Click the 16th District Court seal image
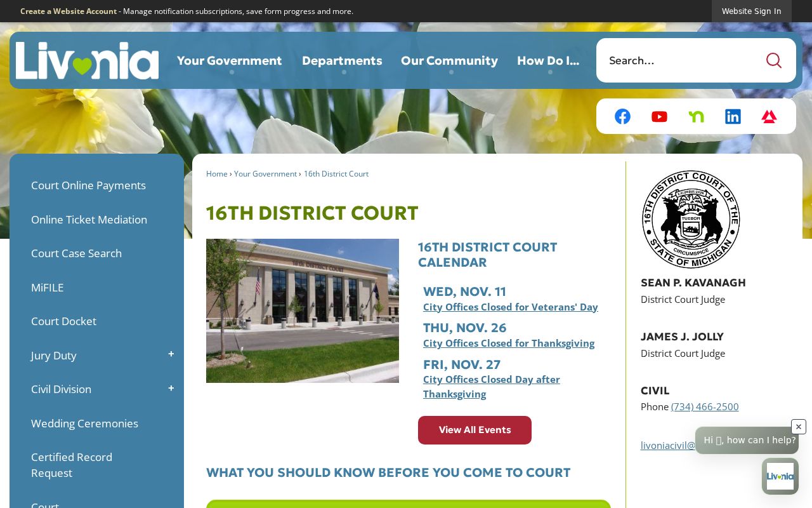812x508 pixels. (691, 219)
